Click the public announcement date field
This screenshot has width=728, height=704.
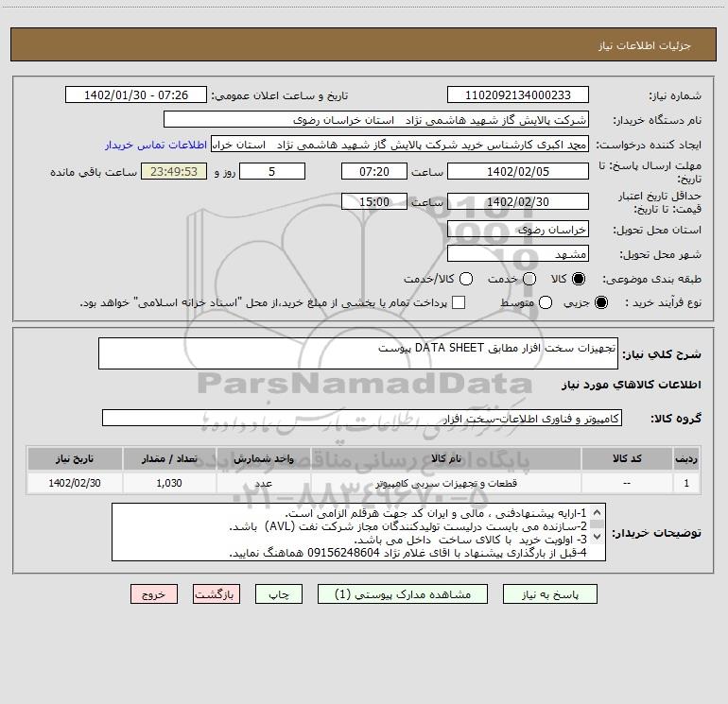click(136, 94)
